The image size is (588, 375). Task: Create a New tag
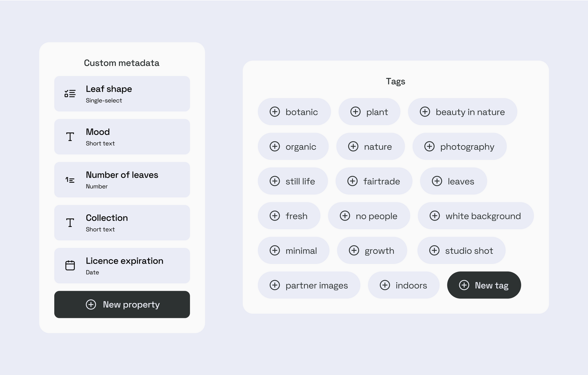click(484, 285)
